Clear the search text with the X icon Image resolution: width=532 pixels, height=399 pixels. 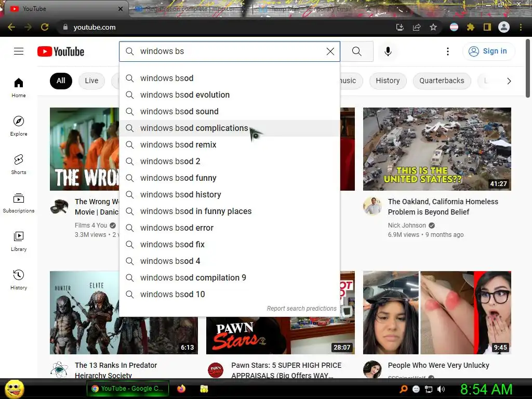click(x=330, y=51)
